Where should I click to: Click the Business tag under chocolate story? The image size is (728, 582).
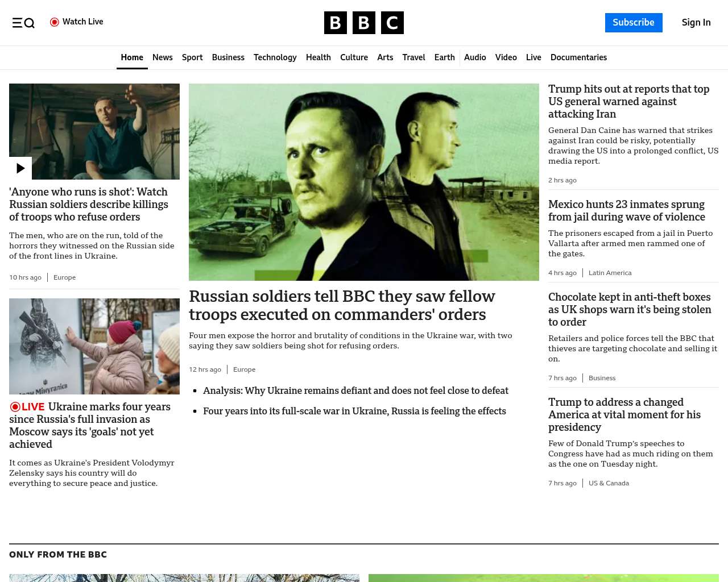(602, 378)
